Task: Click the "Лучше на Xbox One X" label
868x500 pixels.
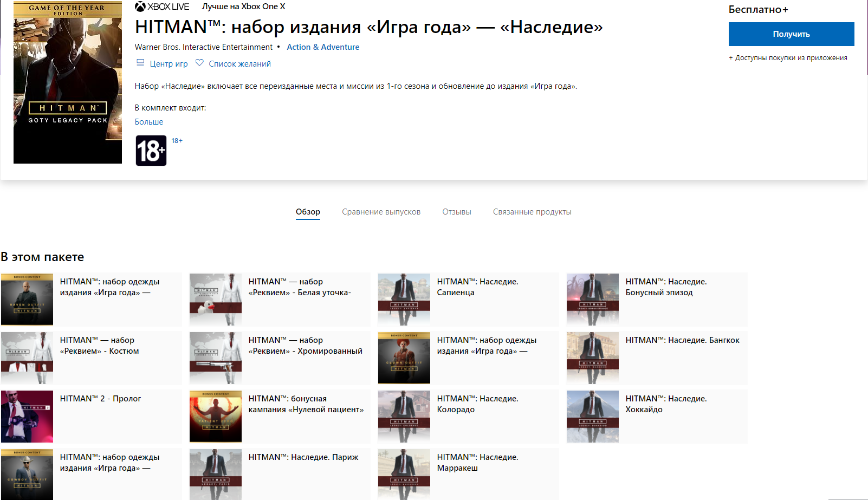Action: (x=243, y=7)
